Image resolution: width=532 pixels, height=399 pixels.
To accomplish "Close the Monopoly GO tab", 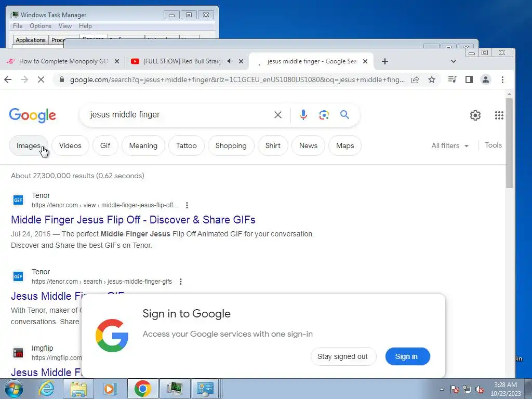I will [117, 61].
